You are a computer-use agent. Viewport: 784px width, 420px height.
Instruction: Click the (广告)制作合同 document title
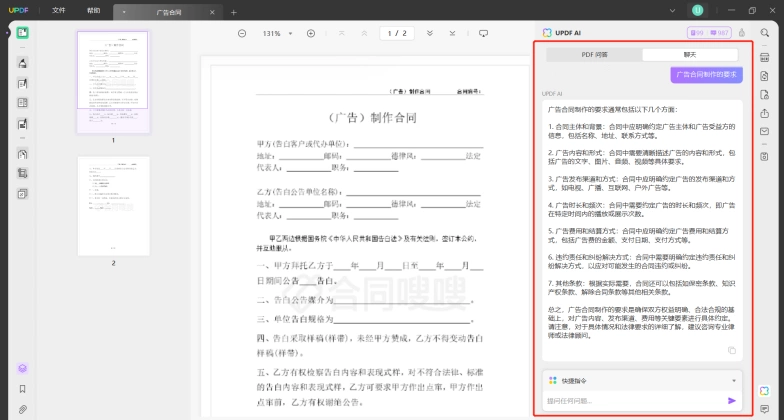tap(373, 118)
